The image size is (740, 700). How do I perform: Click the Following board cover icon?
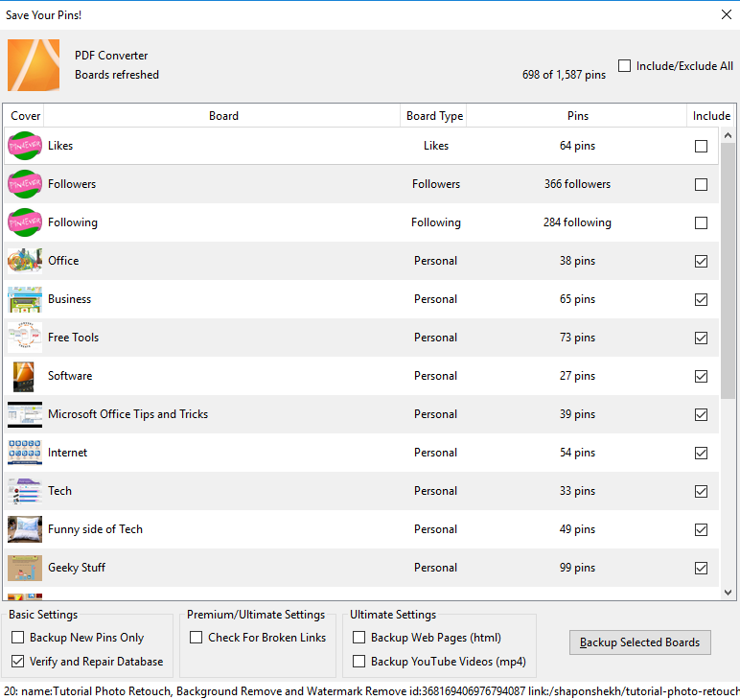[25, 222]
